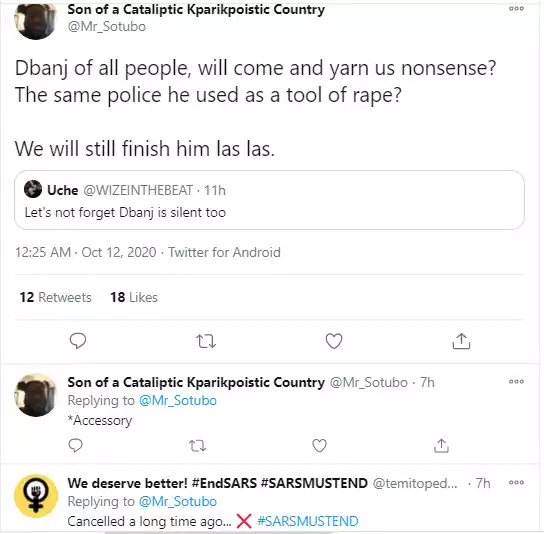Image resolution: width=544 pixels, height=534 pixels.
Task: Reply to the main Dbanj tweet
Action: [x=78, y=341]
